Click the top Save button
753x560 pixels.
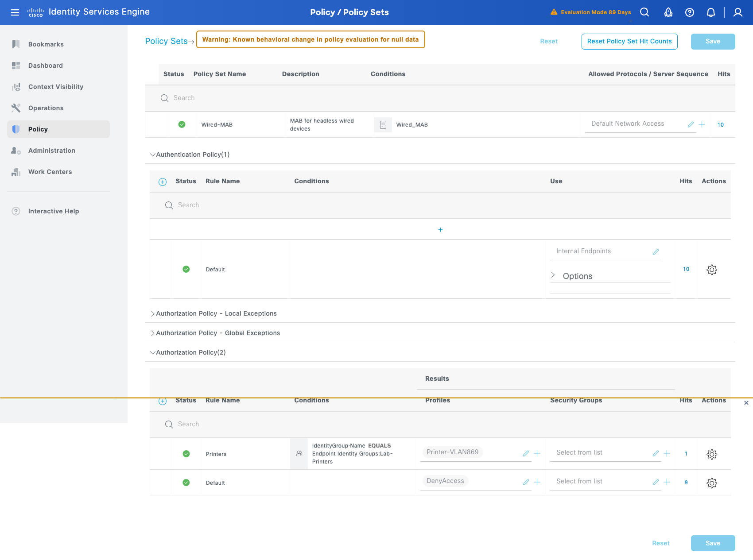pyautogui.click(x=713, y=42)
